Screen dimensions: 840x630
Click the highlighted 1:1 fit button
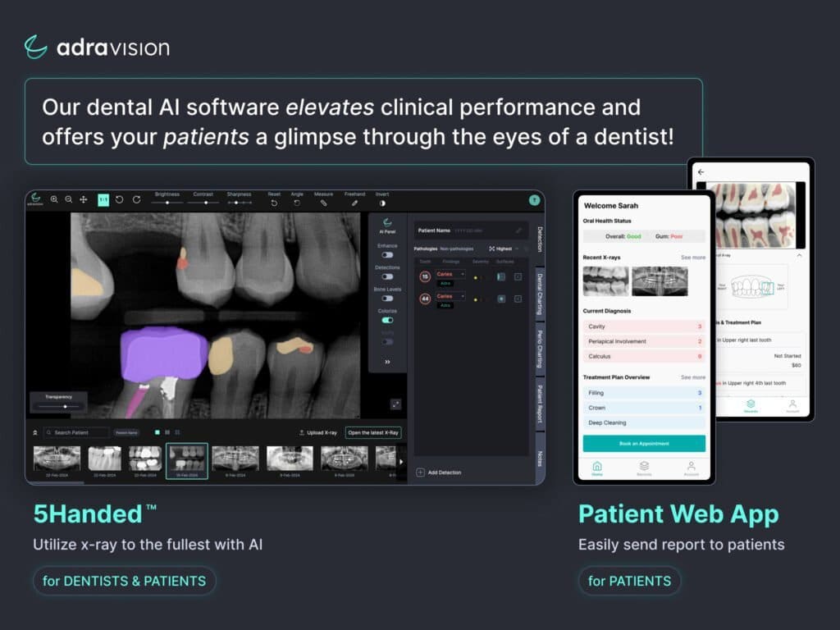coord(103,200)
